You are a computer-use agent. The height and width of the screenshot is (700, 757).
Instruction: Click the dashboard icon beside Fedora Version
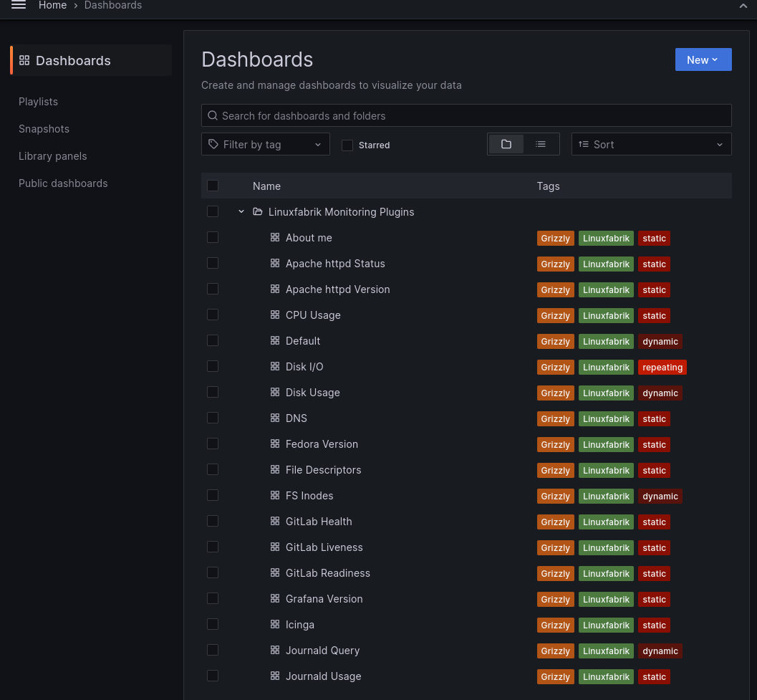pyautogui.click(x=275, y=444)
